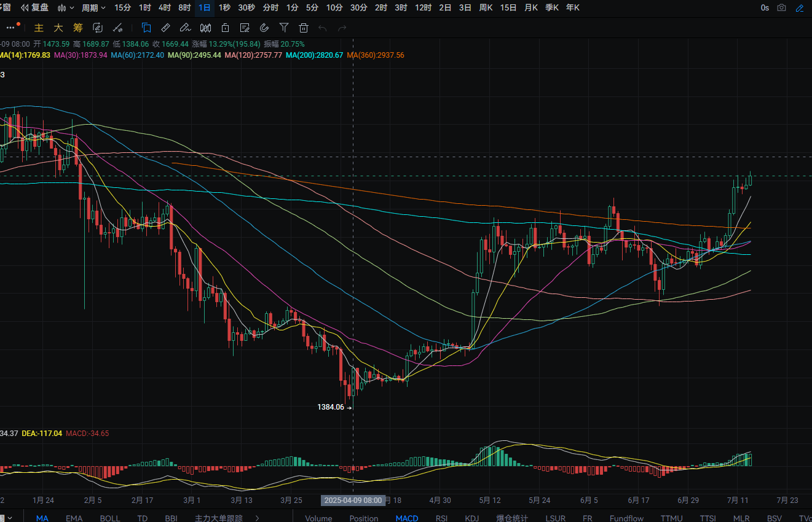812x522 pixels.
Task: Switch to the 12时 timeframe
Action: 423,8
